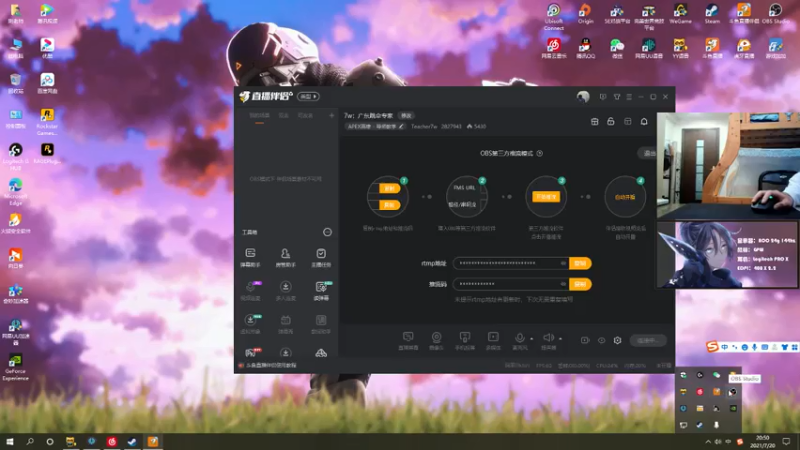800x450 pixels.
Task: Click the skin shirt icon in title bar
Action: [616, 96]
